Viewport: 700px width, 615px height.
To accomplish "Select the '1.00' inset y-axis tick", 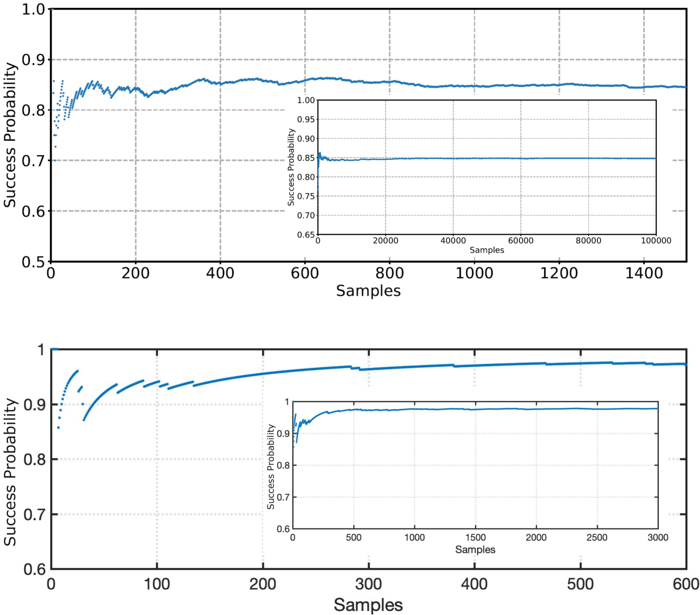I will click(306, 100).
